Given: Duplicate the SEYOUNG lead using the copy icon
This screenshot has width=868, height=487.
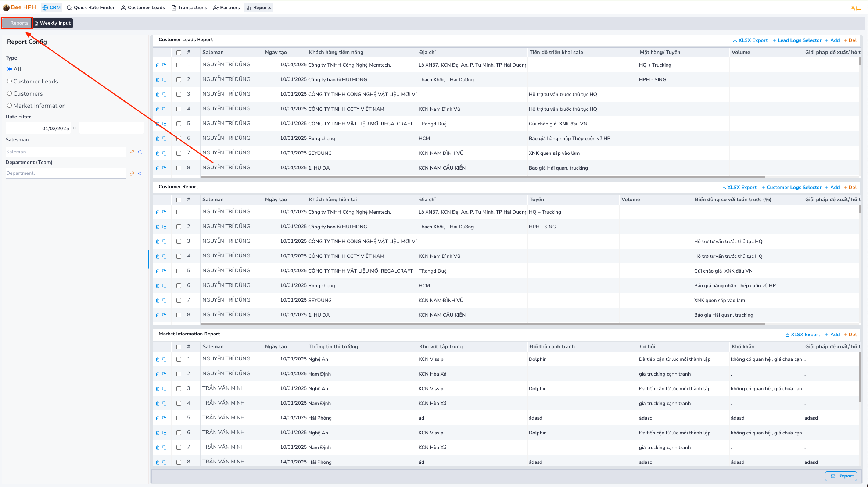Looking at the screenshot, I should (x=164, y=153).
